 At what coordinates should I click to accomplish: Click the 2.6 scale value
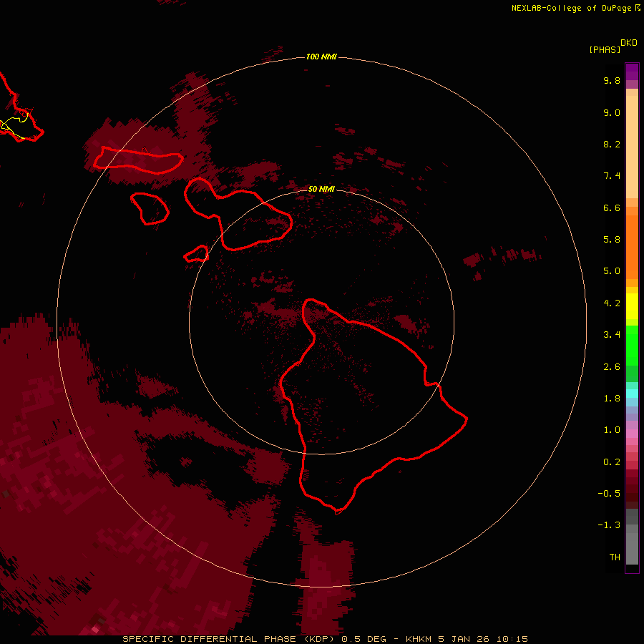(612, 367)
